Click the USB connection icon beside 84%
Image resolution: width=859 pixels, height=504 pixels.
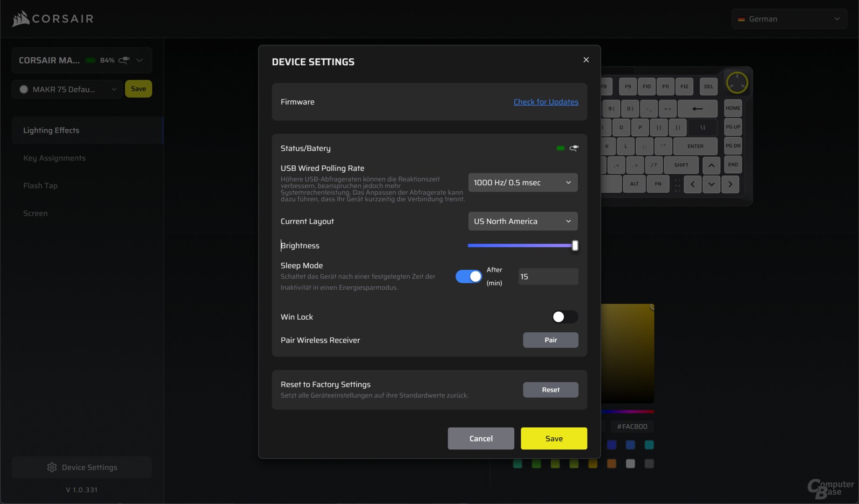click(x=124, y=60)
